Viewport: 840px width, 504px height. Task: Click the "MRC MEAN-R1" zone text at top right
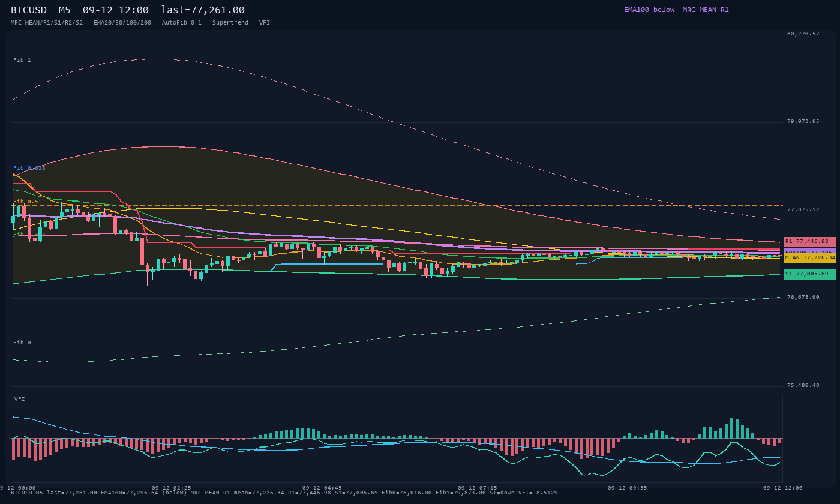pyautogui.click(x=706, y=10)
